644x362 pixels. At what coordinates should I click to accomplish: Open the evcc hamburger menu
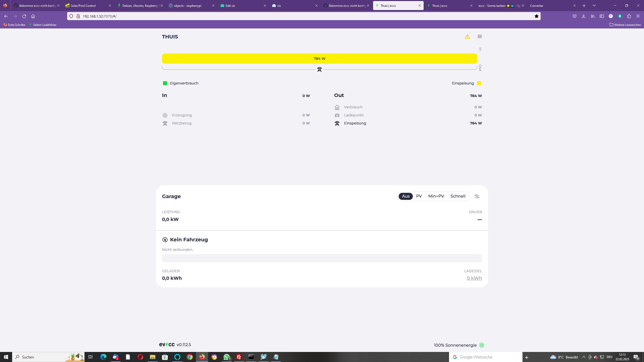click(x=479, y=37)
